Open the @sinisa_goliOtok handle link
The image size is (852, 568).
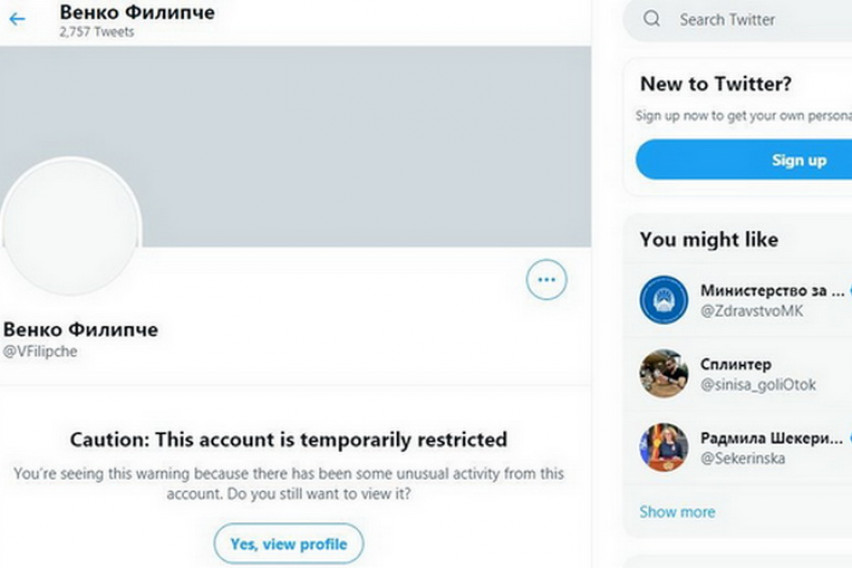(758, 385)
